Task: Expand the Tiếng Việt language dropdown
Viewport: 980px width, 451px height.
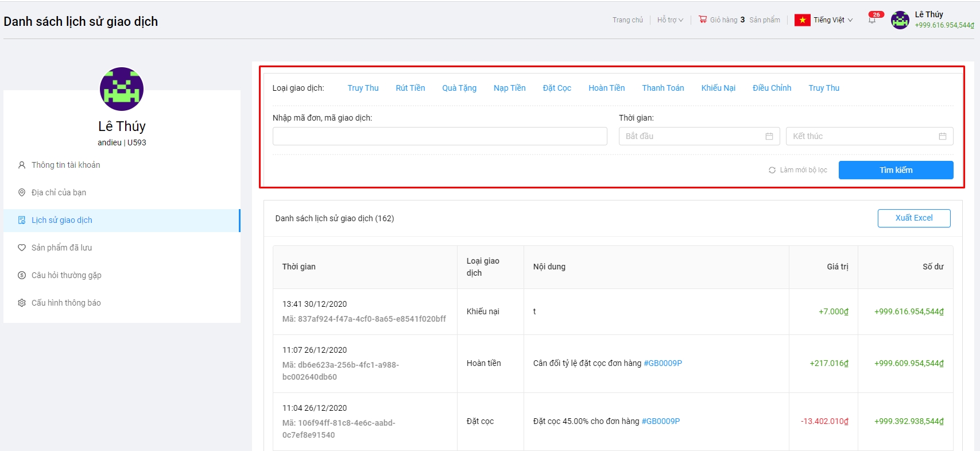Action: tap(832, 20)
